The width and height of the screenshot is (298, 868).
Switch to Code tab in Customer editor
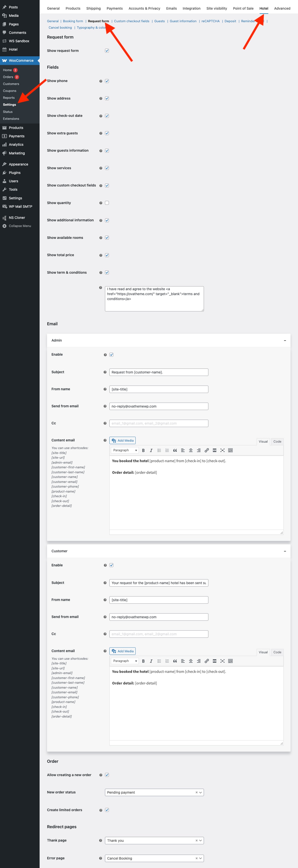[277, 652]
